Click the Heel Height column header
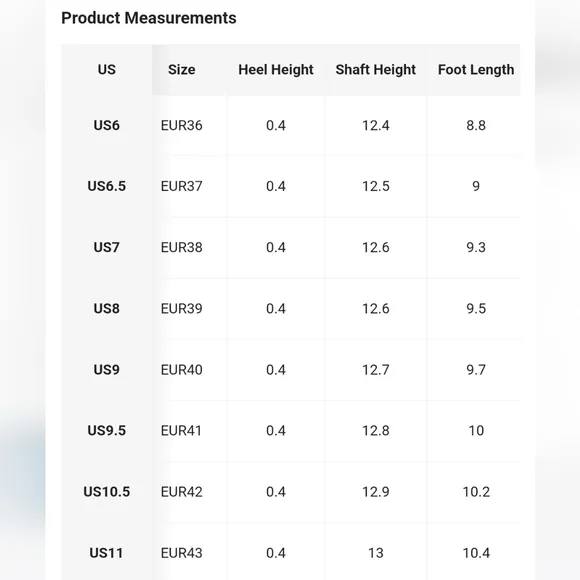This screenshot has width=580, height=580. [276, 70]
